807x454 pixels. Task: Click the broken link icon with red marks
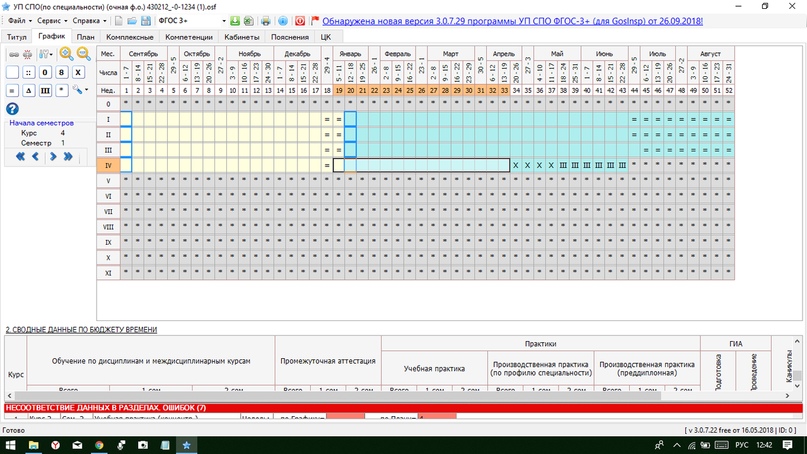(27, 54)
